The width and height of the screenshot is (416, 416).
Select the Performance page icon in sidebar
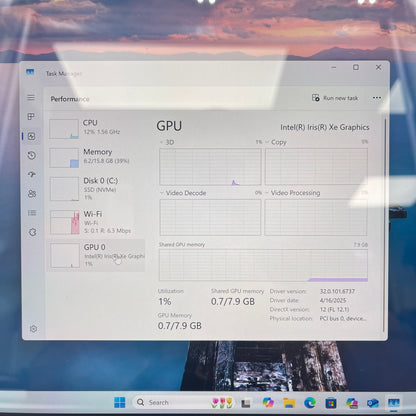point(32,136)
